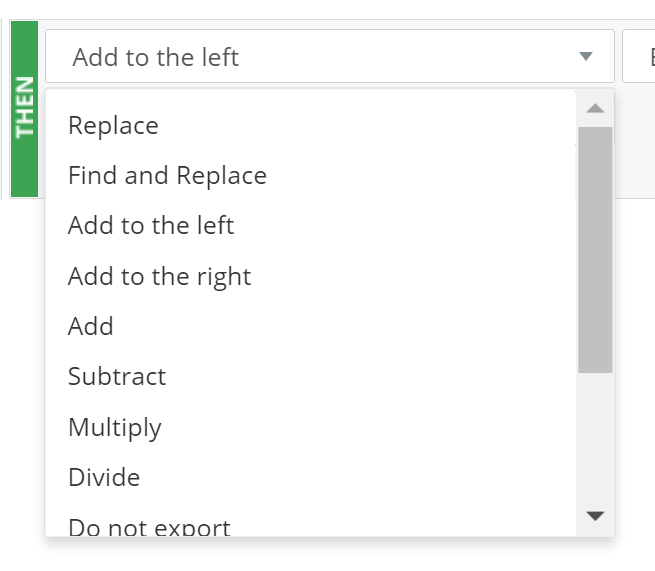Viewport: 655px width, 571px height.
Task: Choose the Add action
Action: [310, 326]
